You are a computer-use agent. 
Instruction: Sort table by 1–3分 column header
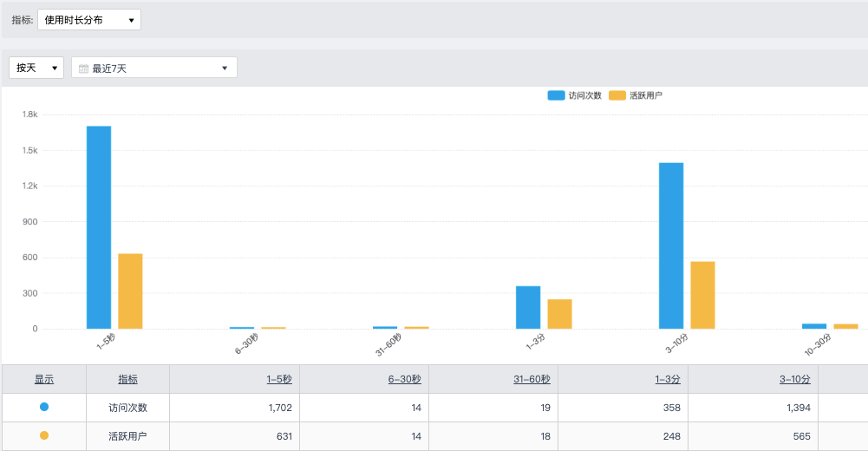667,379
